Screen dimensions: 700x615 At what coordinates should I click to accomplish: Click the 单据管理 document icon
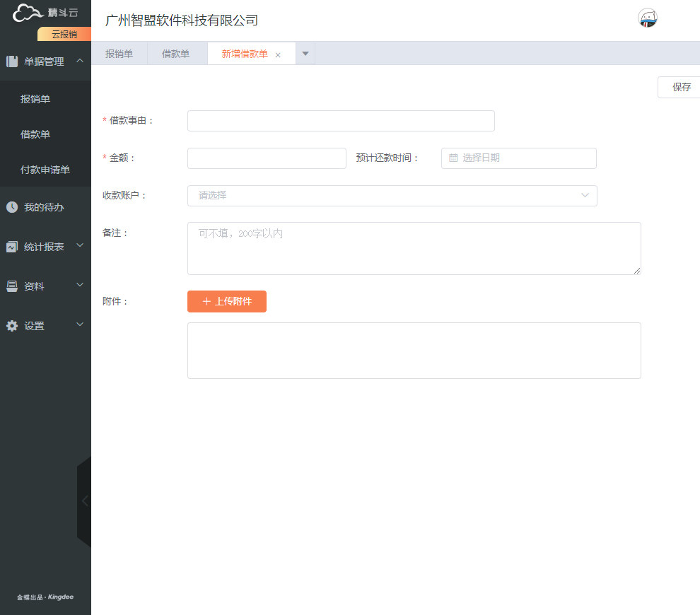click(12, 61)
